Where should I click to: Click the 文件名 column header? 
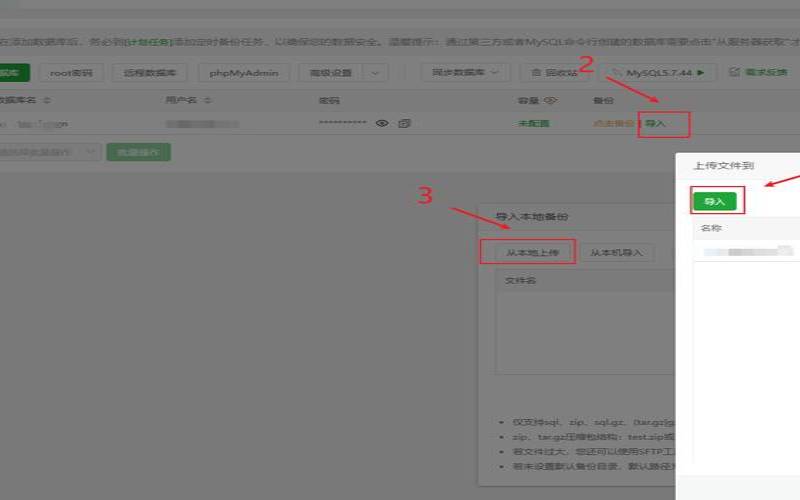tap(520, 281)
